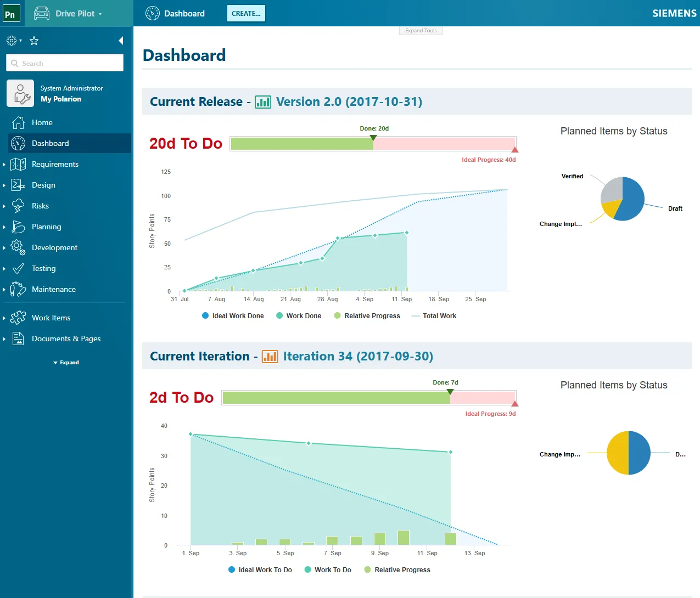700x598 pixels.
Task: Click Expand at the bottom of the sidebar
Action: tap(66, 362)
